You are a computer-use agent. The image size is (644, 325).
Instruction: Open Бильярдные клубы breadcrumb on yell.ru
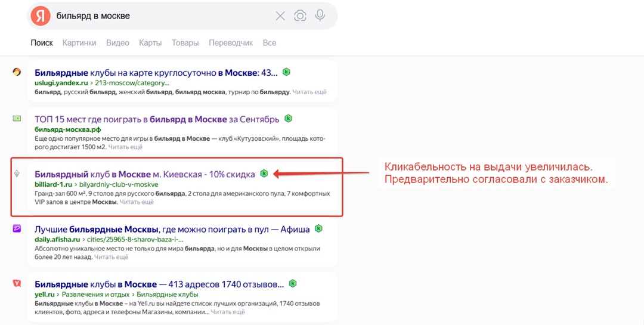[167, 294]
